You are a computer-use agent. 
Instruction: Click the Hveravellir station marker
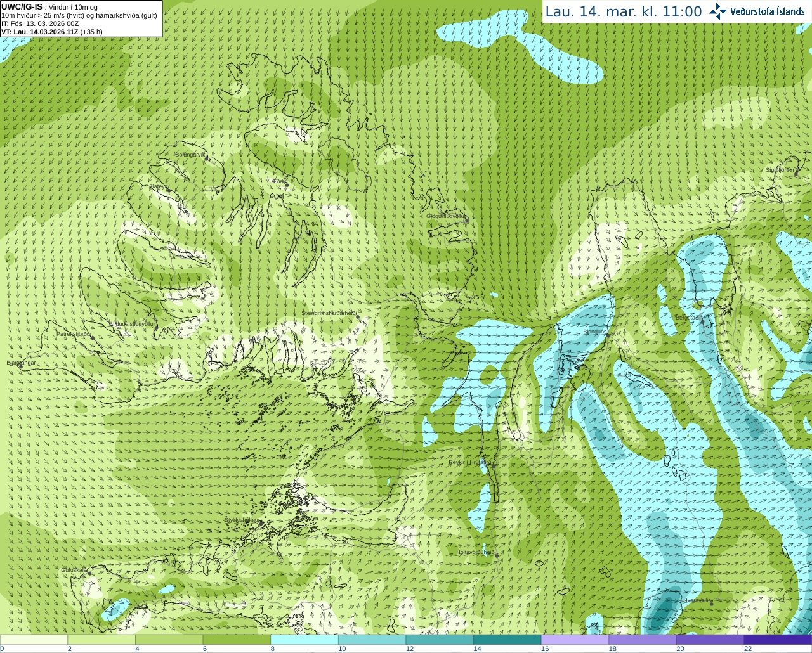[x=712, y=604]
